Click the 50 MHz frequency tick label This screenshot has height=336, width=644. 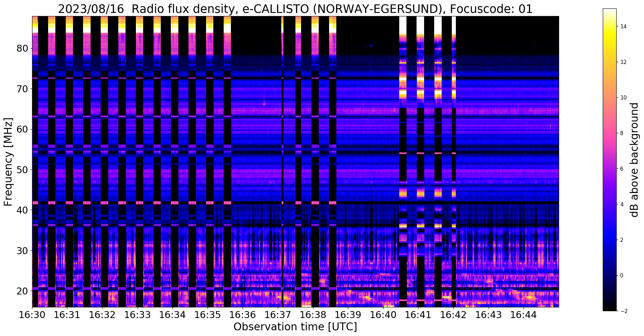[23, 169]
